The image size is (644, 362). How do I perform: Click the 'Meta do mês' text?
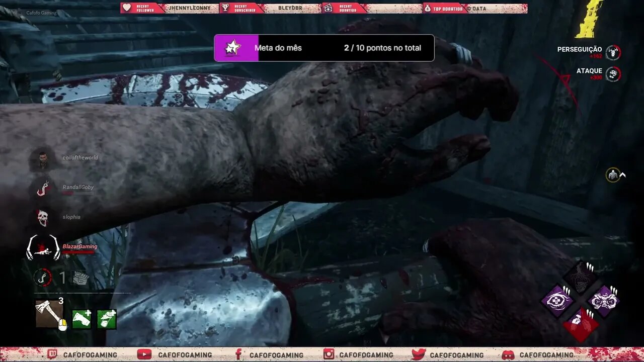[x=278, y=48]
